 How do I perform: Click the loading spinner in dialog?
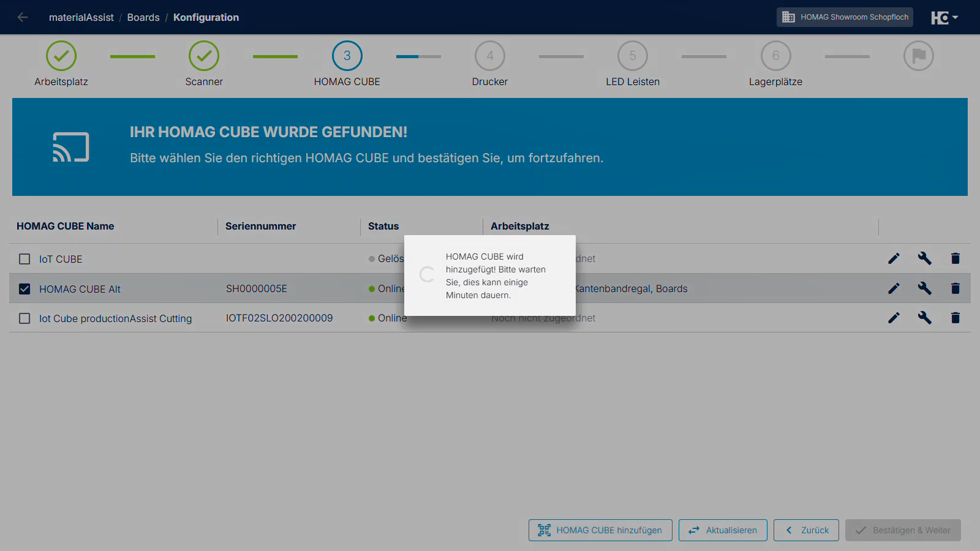tap(427, 274)
